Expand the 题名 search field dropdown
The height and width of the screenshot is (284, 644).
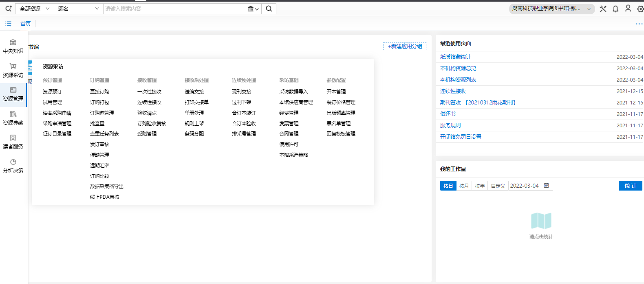(78, 9)
